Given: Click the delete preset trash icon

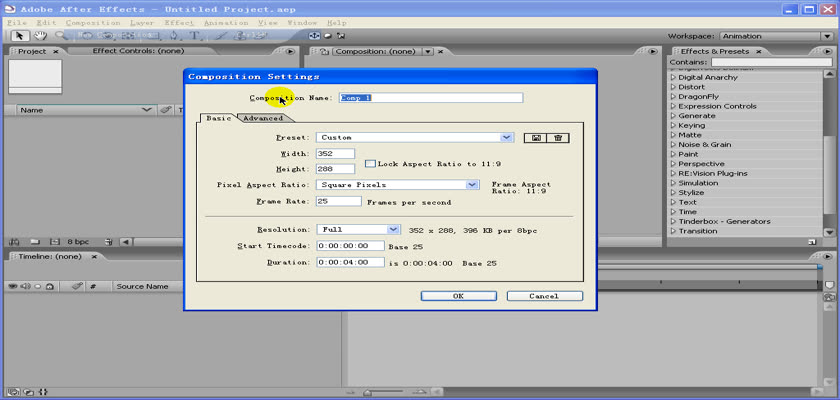Looking at the screenshot, I should (558, 138).
